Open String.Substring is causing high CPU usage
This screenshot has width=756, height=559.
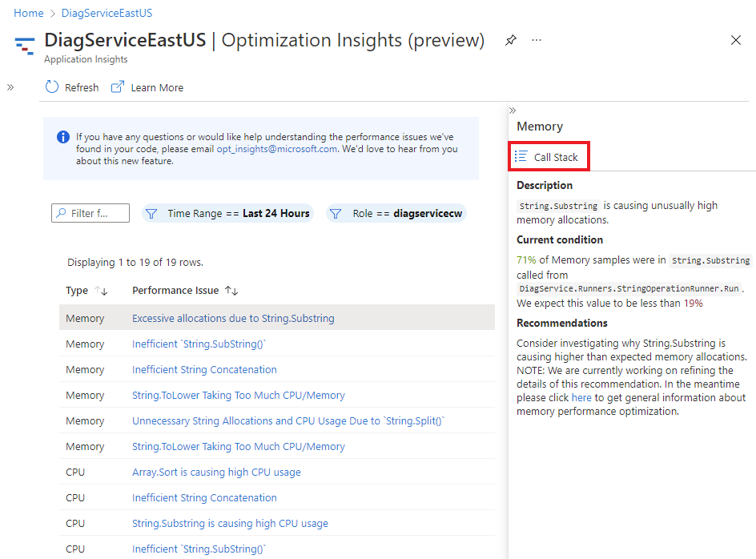coord(230,523)
